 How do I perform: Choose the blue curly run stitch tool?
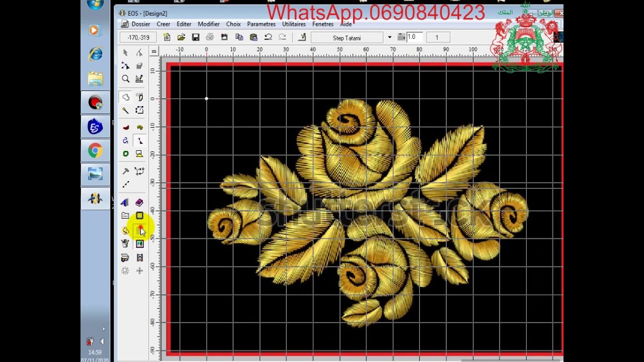click(125, 141)
